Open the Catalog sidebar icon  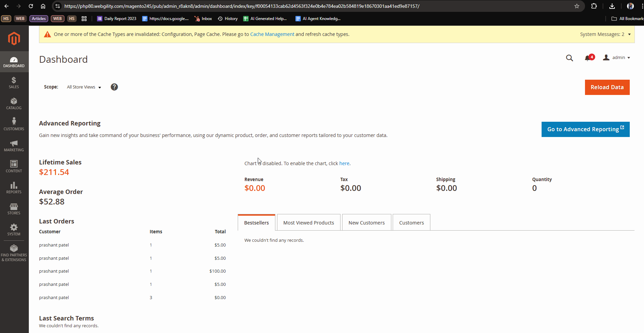pyautogui.click(x=14, y=104)
